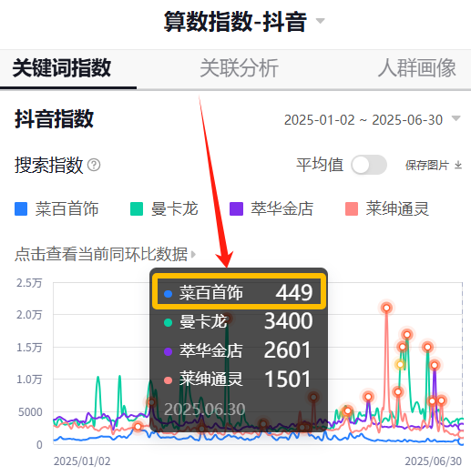This screenshot has height=476, width=471.
Task: Click the help icon beside 搜索指数
Action: [94, 165]
